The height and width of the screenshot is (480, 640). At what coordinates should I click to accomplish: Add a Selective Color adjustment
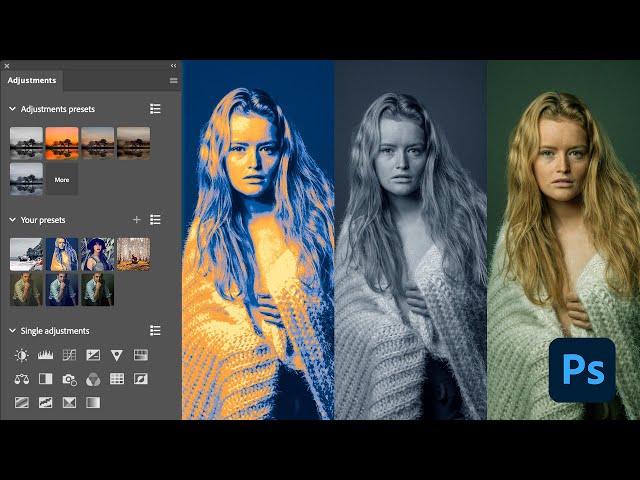point(69,403)
